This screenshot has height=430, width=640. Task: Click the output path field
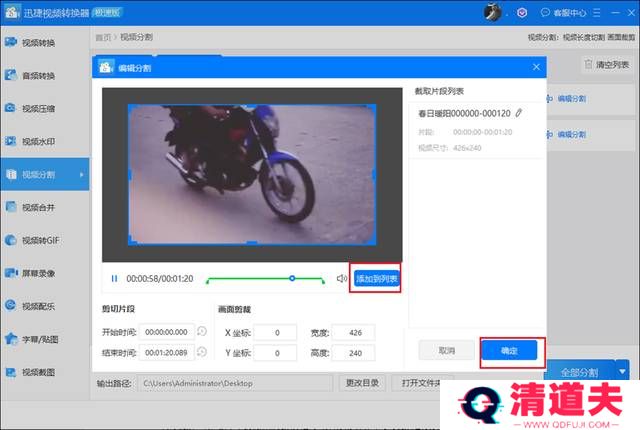pyautogui.click(x=235, y=383)
